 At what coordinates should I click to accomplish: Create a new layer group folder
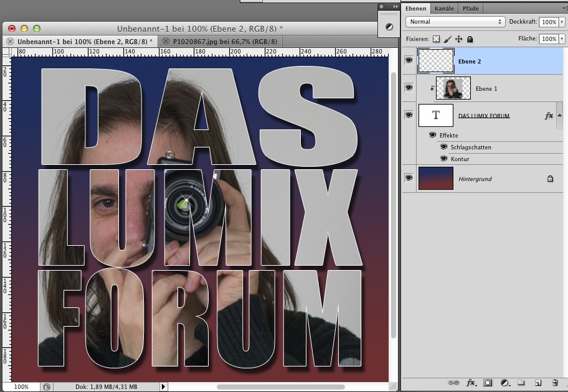point(521,383)
